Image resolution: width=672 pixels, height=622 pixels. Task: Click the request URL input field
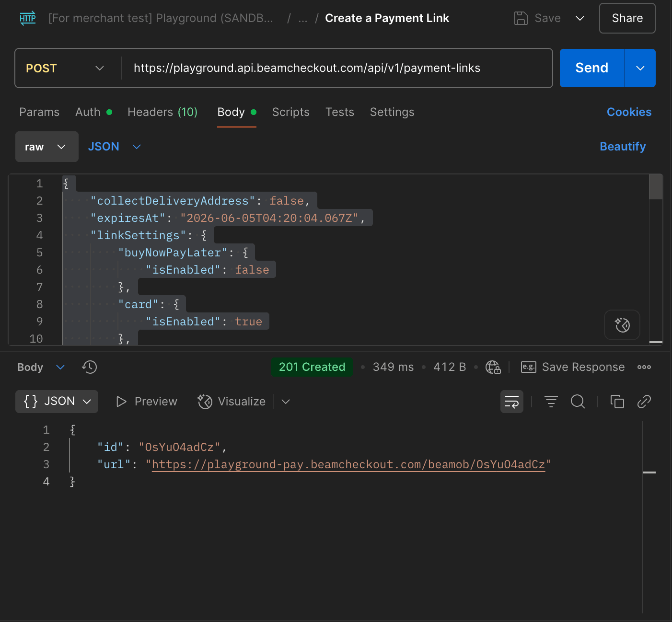[336, 68]
